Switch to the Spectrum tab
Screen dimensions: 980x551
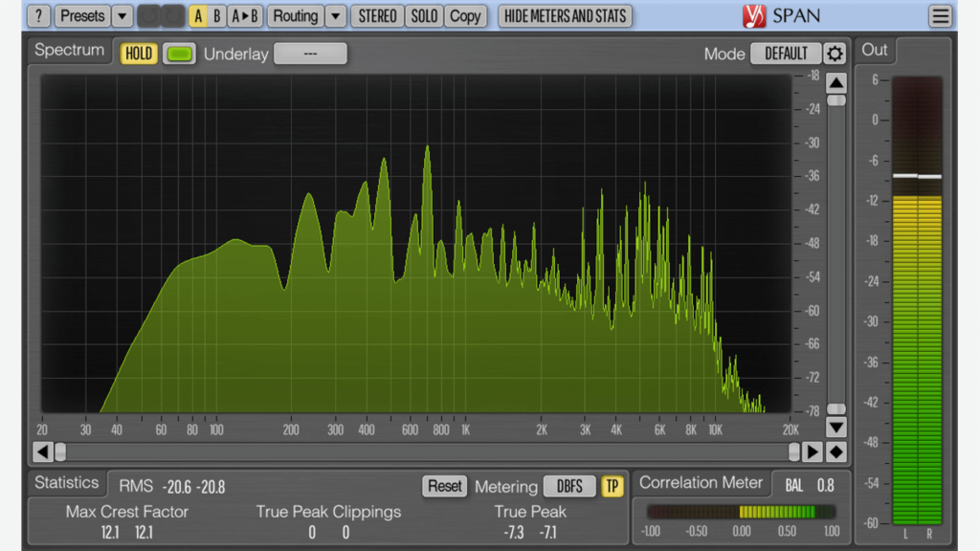(68, 51)
